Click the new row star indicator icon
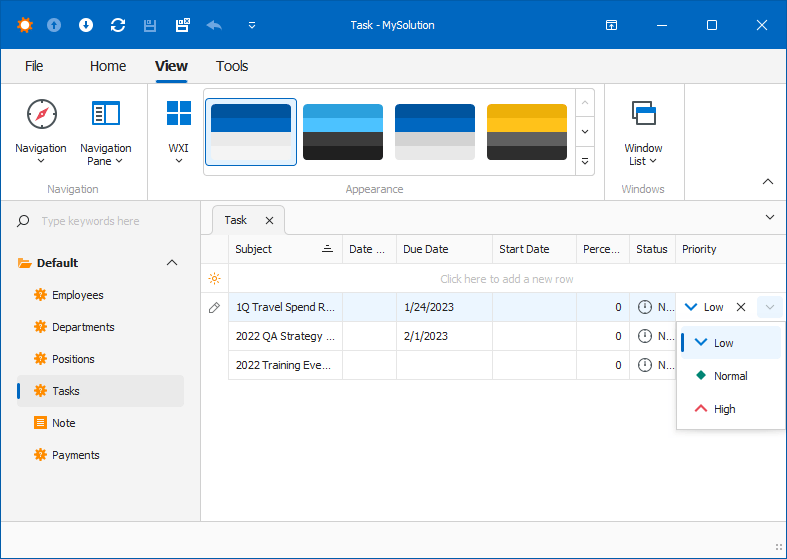 click(x=214, y=278)
